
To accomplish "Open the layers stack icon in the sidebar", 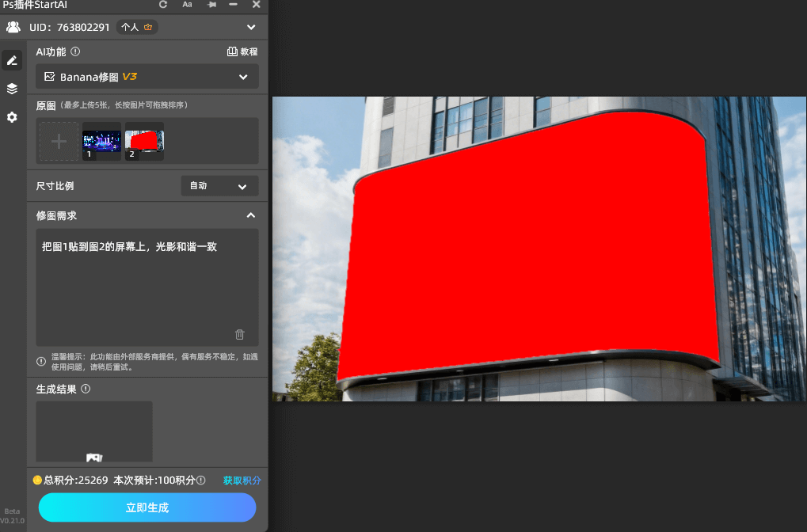I will (x=12, y=89).
